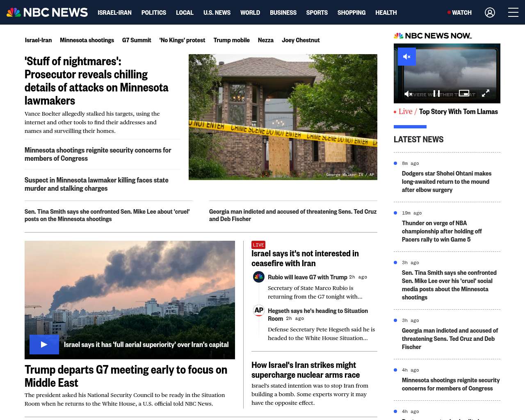525x420 pixels.
Task: Open Israel's Iran strikes nuclear arms race story
Action: (x=306, y=370)
